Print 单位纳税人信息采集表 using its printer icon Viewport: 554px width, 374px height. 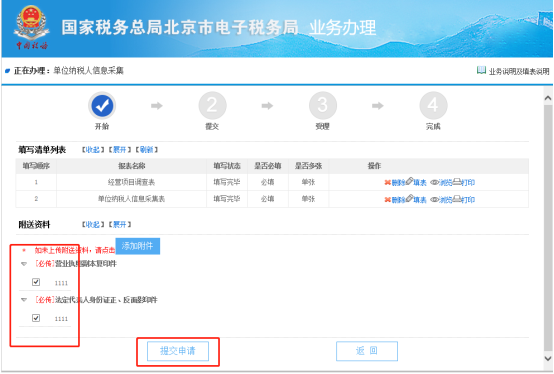[x=457, y=199]
